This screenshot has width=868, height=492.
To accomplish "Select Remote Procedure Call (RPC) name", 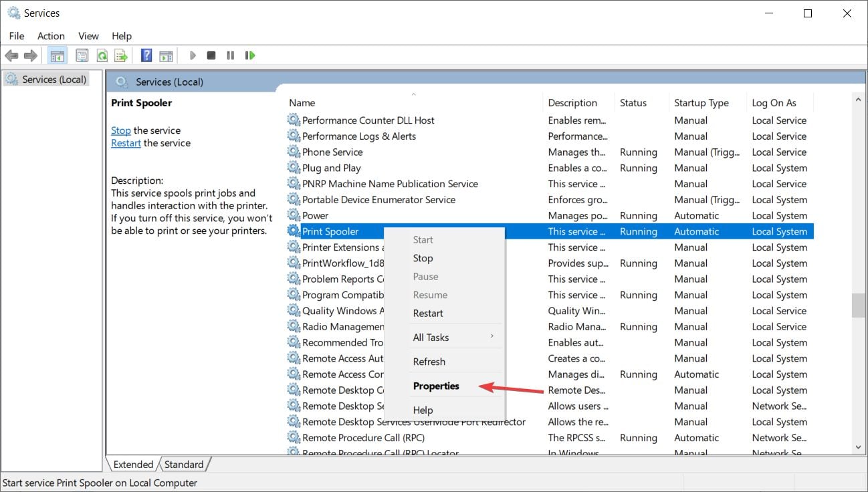I will [x=363, y=438].
